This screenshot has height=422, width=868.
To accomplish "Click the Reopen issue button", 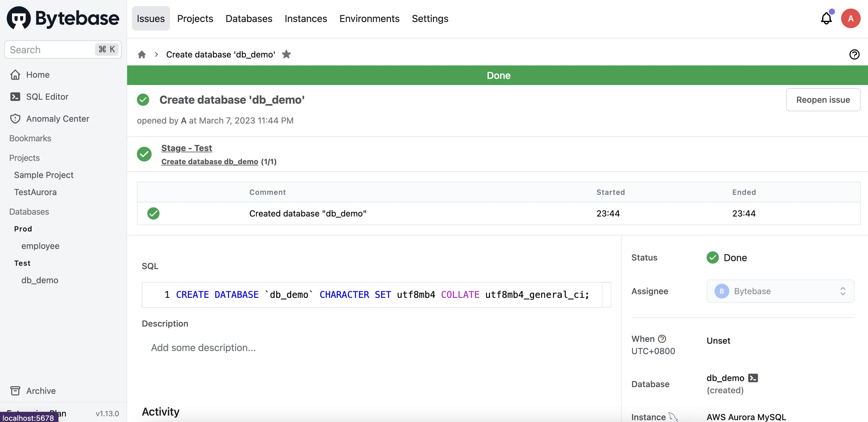I will pos(823,100).
